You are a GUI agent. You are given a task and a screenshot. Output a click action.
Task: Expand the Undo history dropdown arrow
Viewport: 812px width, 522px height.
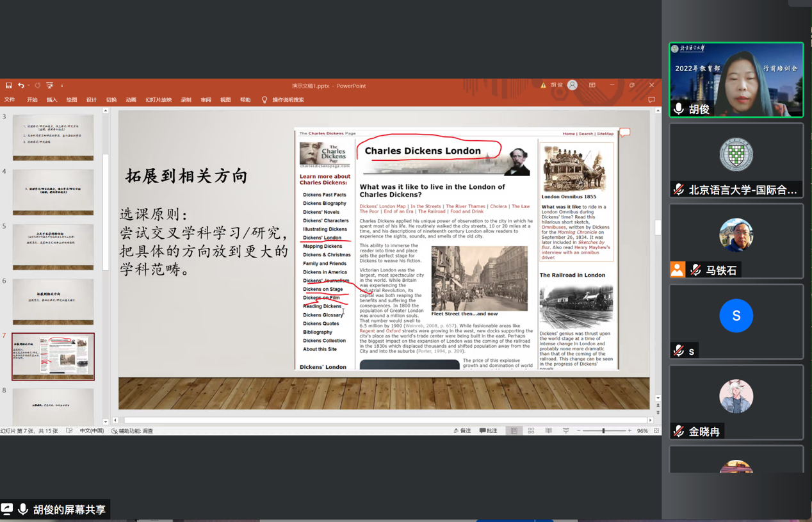tap(29, 86)
